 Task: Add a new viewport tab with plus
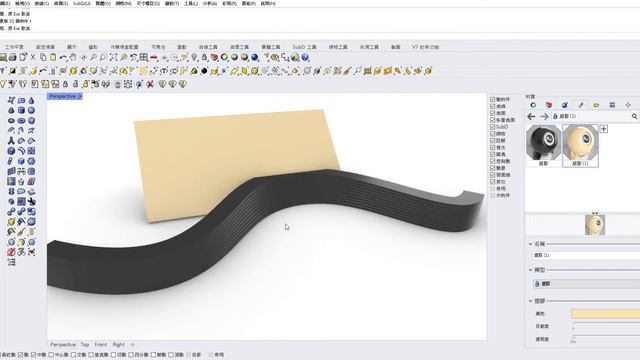pos(132,345)
